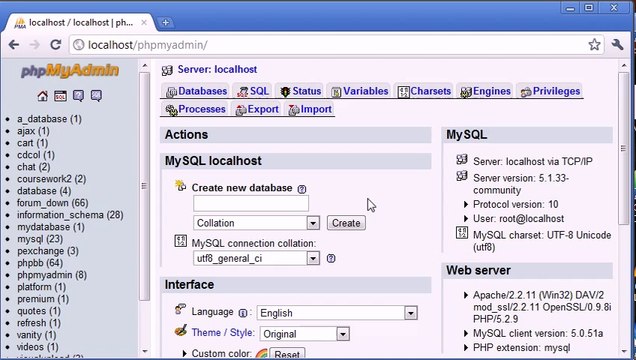Viewport: 636px width, 360px height.
Task: Click the Theme / Style link
Action: [223, 332]
